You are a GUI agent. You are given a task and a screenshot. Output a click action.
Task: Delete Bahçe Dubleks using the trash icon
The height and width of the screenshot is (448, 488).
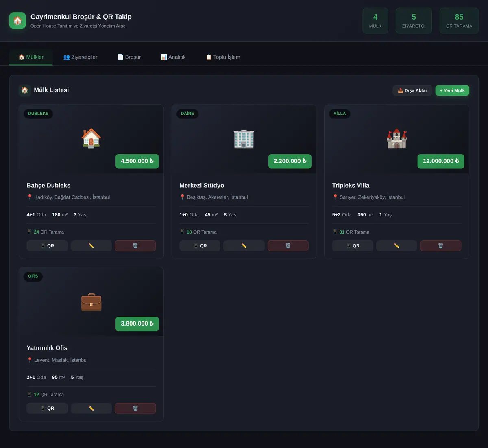135,246
